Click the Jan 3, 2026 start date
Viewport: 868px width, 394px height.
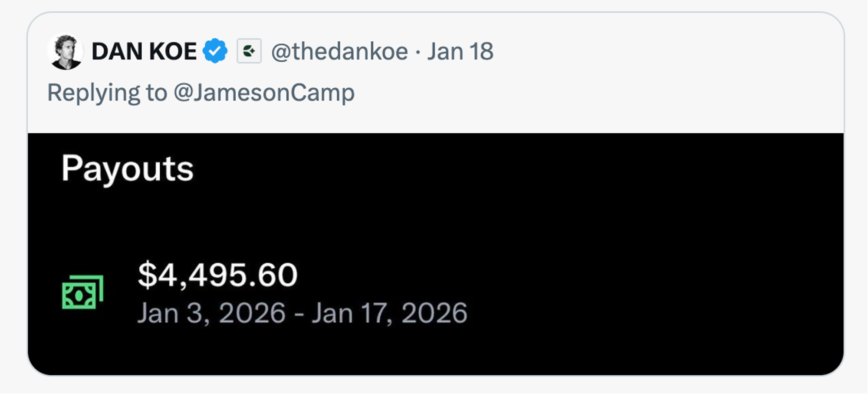coord(211,313)
